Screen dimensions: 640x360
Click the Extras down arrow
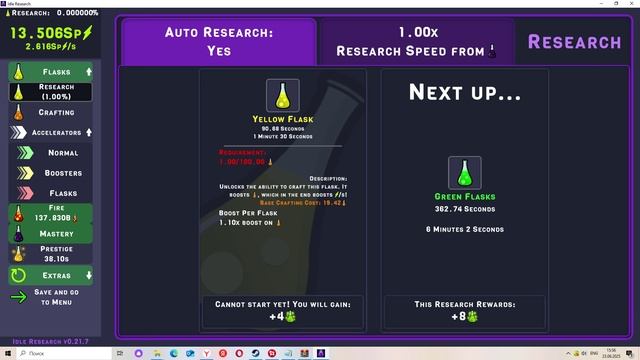coord(89,276)
